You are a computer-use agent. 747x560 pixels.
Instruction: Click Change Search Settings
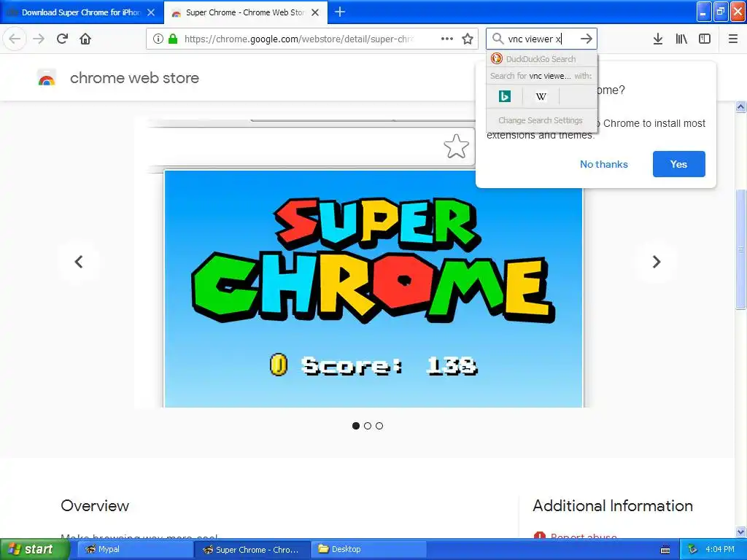click(x=541, y=120)
